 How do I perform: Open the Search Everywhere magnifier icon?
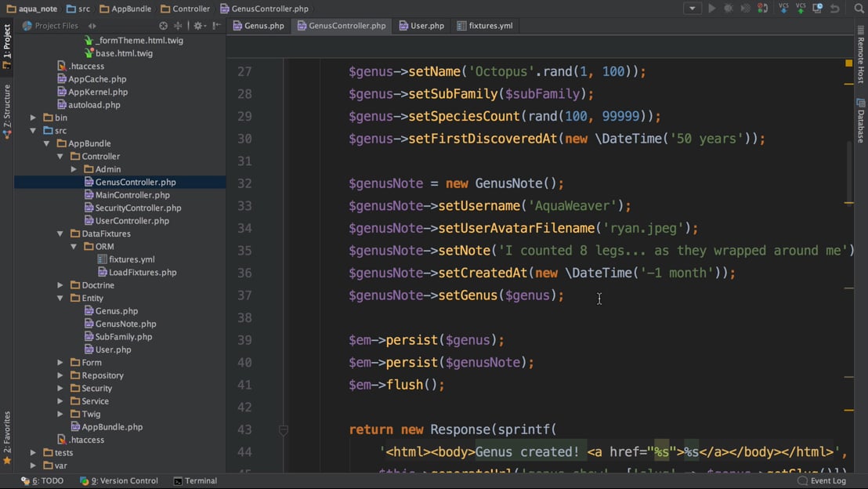(x=859, y=9)
